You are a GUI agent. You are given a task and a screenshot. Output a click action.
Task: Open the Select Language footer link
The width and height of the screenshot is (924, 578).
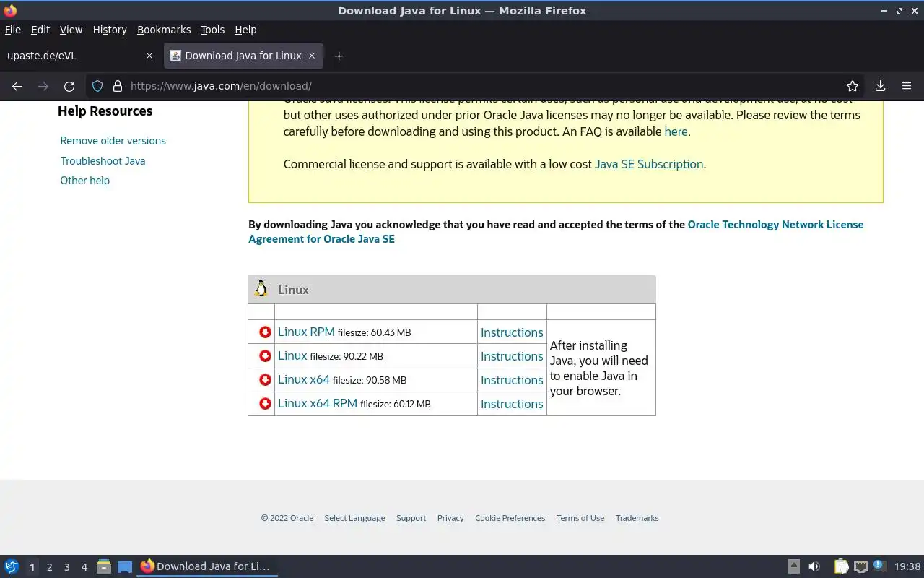[x=354, y=518]
